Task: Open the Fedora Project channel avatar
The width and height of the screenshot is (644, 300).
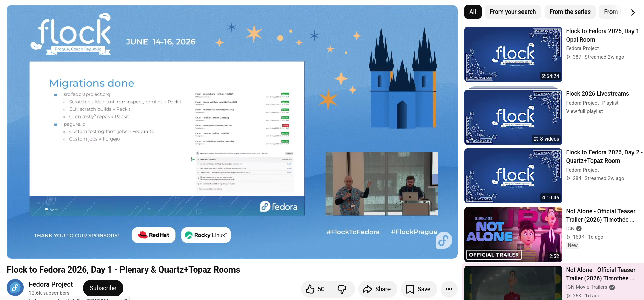Action: point(15,287)
